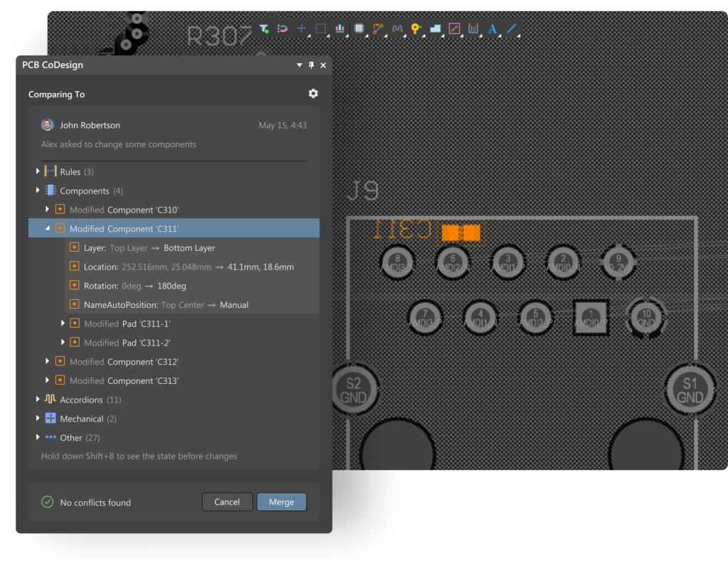
Task: Open the PCB CoDesign panel dropdown arrow
Action: [x=299, y=65]
